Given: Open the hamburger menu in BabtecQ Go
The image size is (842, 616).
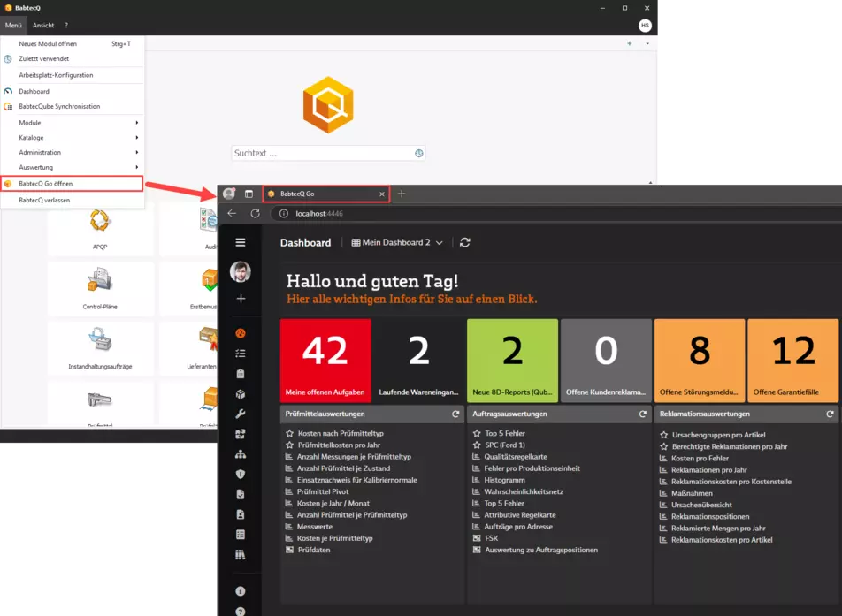Looking at the screenshot, I should [240, 242].
